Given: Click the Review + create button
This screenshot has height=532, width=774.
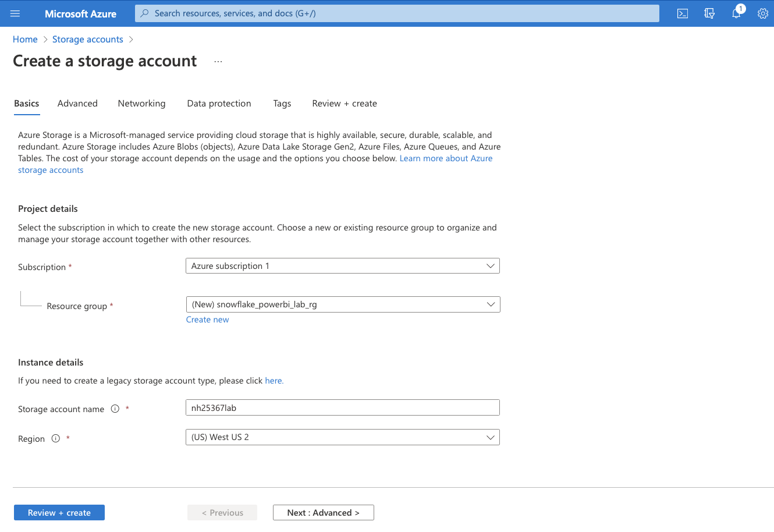Looking at the screenshot, I should tap(59, 513).
